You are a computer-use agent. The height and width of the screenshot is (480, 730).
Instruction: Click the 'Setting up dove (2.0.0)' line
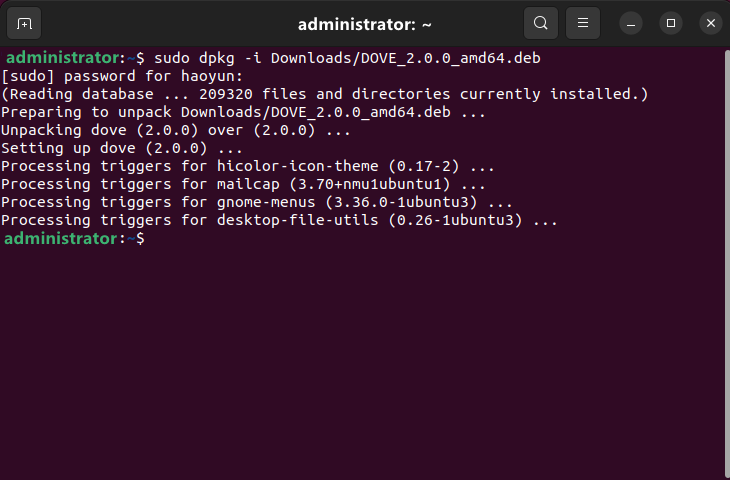[122, 148]
